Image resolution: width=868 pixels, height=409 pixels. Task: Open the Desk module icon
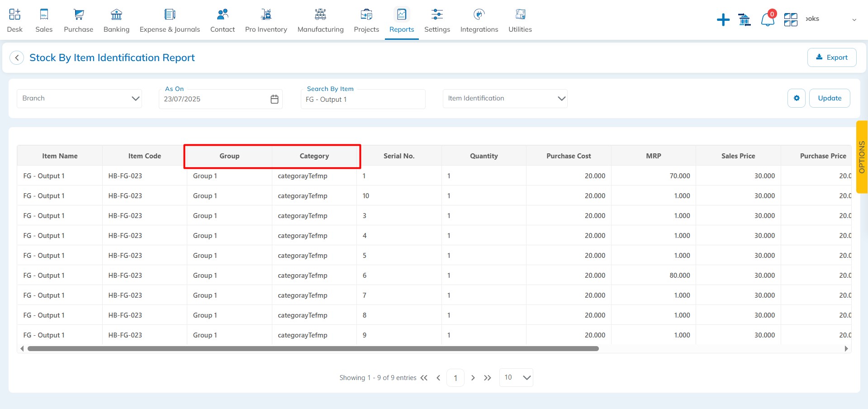[x=14, y=14]
